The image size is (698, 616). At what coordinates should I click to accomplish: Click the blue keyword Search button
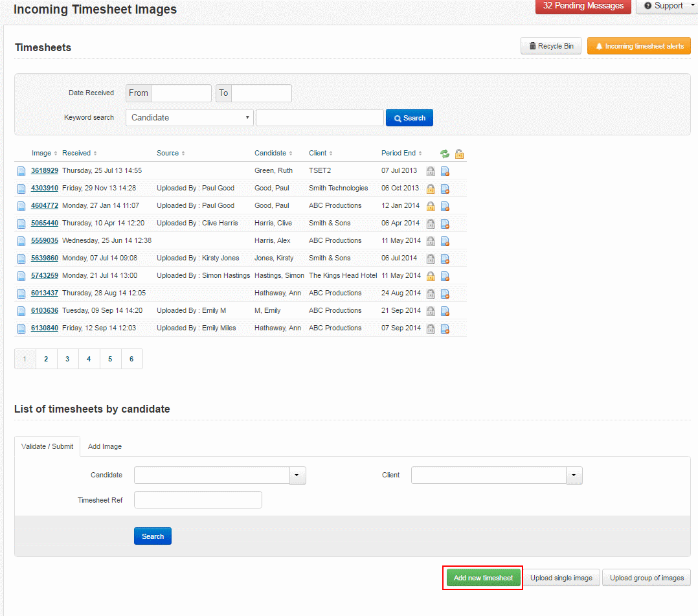(409, 118)
